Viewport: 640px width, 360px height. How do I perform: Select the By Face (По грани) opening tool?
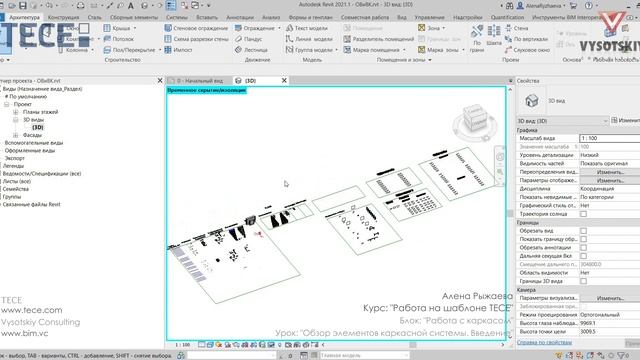coord(477,38)
